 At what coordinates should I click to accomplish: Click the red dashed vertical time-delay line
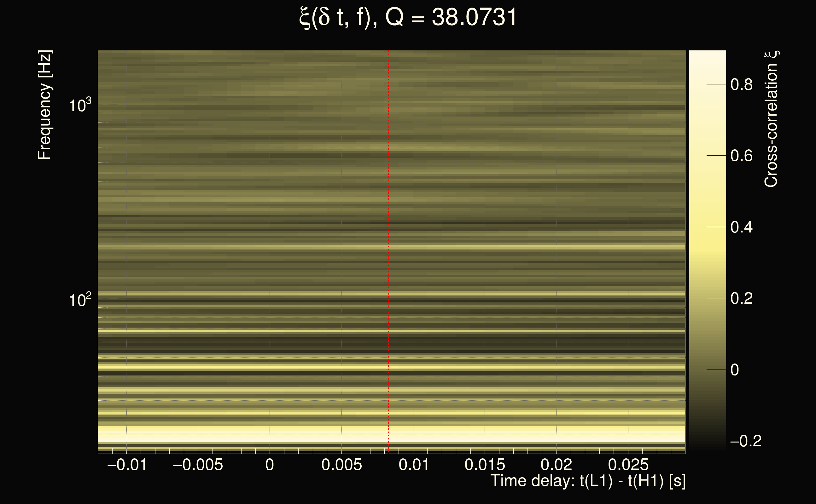coord(388,233)
